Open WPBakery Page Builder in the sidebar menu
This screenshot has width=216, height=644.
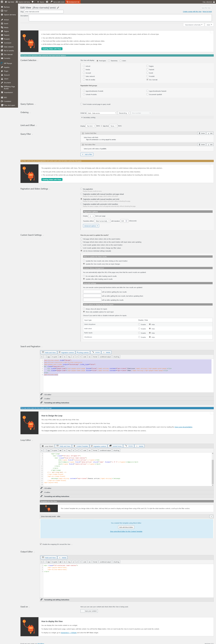(x=9, y=87)
